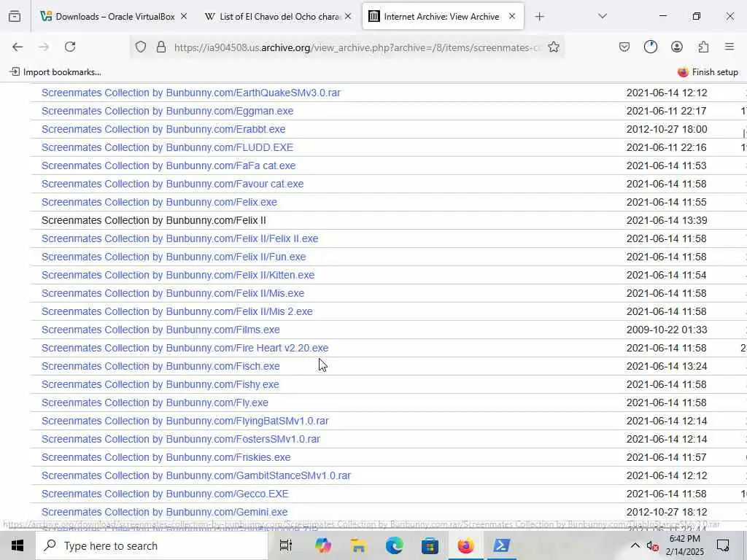
Task: Click the Firefox taskbar icon
Action: [465, 545]
